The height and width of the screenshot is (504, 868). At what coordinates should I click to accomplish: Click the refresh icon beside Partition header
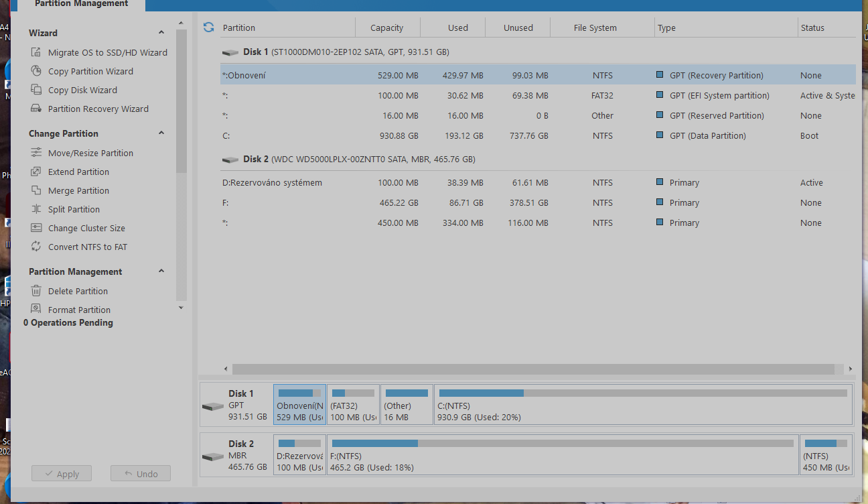tap(209, 27)
